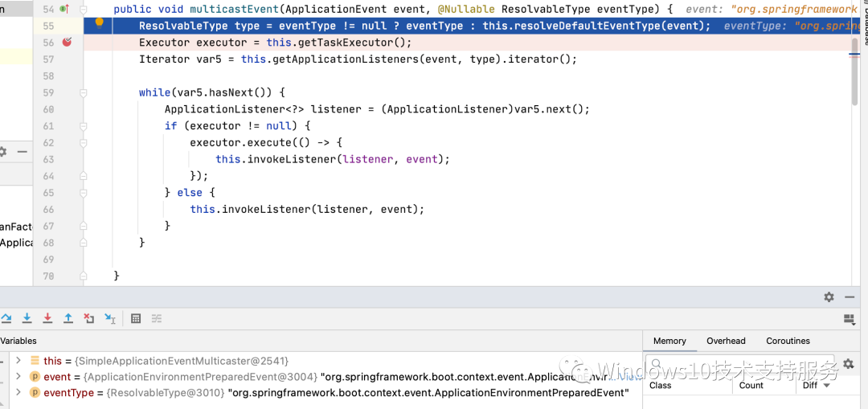Click the Trace Current Stream Chain icon
Screen dimensions: 868x409
point(157,318)
